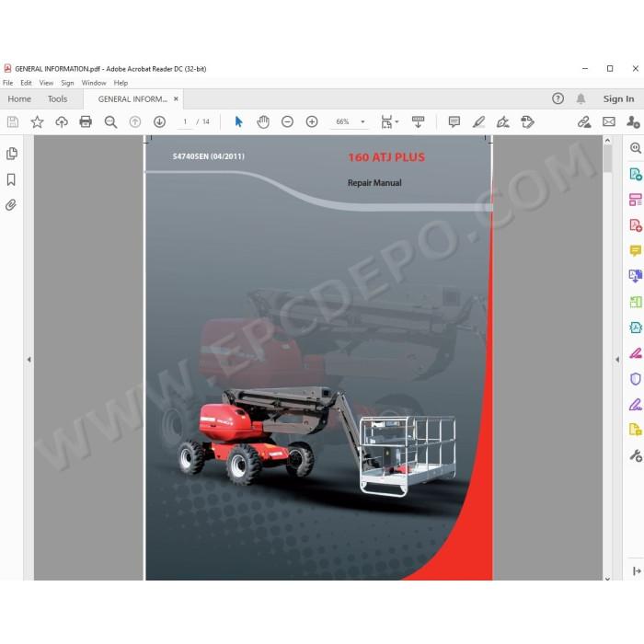Open Attachments paperclip panel
This screenshot has height=644, width=644.
point(11,205)
